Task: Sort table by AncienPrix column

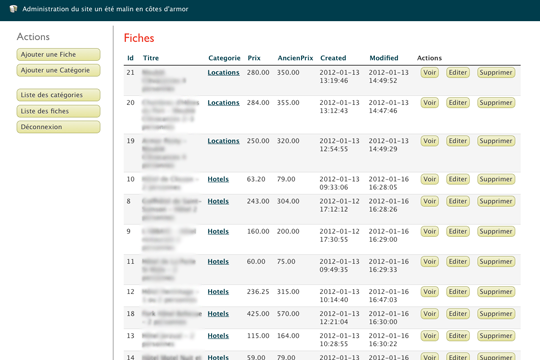Action: tap(295, 58)
